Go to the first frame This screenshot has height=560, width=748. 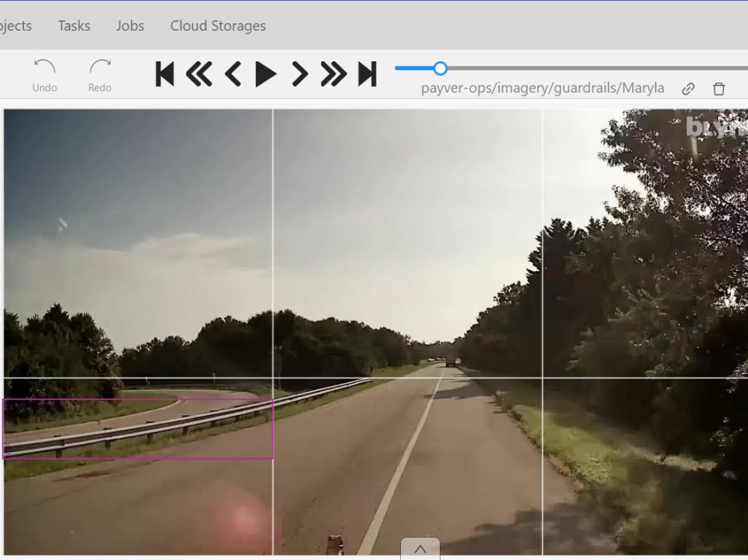pyautogui.click(x=165, y=74)
